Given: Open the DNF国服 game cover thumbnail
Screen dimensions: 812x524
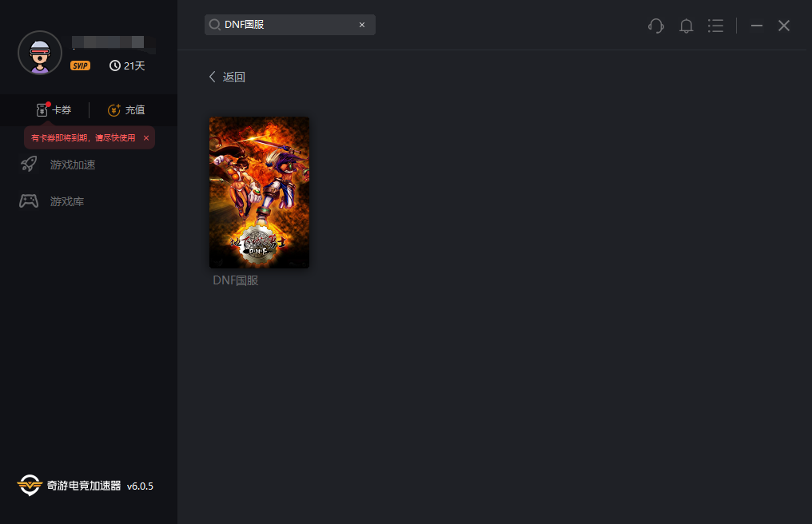Looking at the screenshot, I should (259, 193).
